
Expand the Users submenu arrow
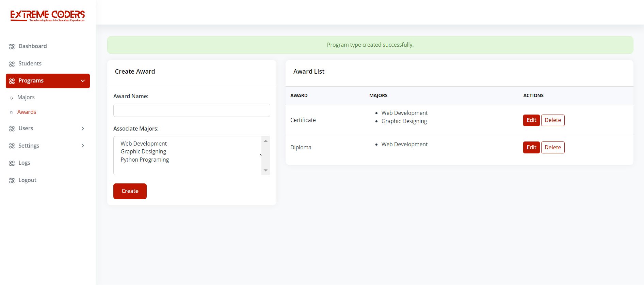[83, 129]
